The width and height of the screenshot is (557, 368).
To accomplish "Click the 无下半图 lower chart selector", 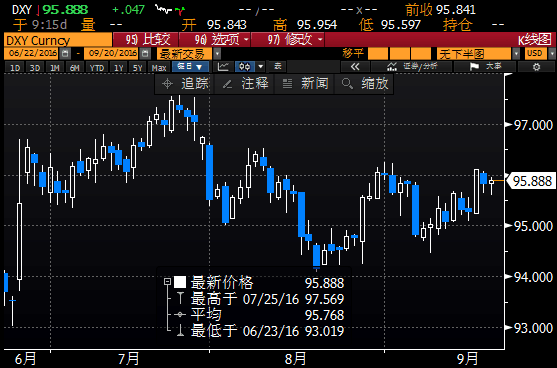I will [x=474, y=54].
